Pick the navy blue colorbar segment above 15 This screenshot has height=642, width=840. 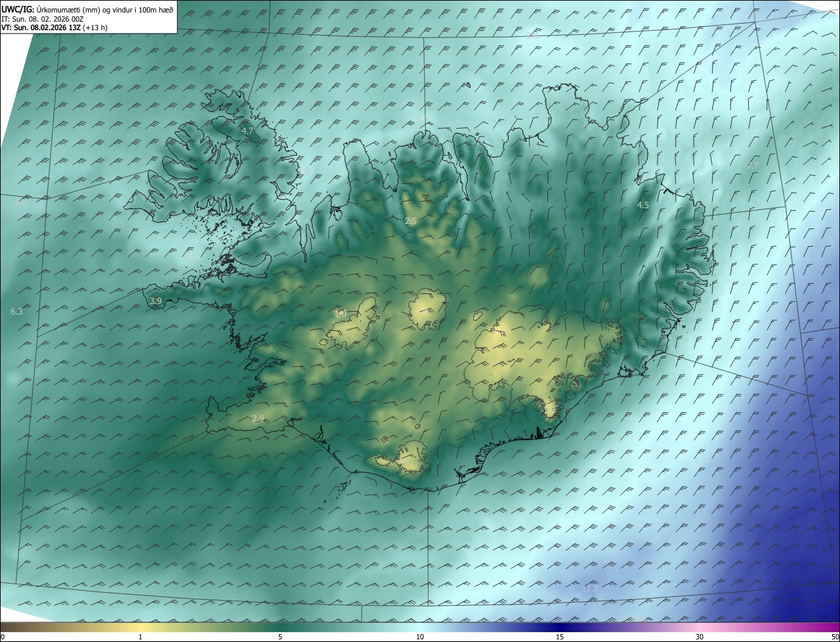coord(560,627)
